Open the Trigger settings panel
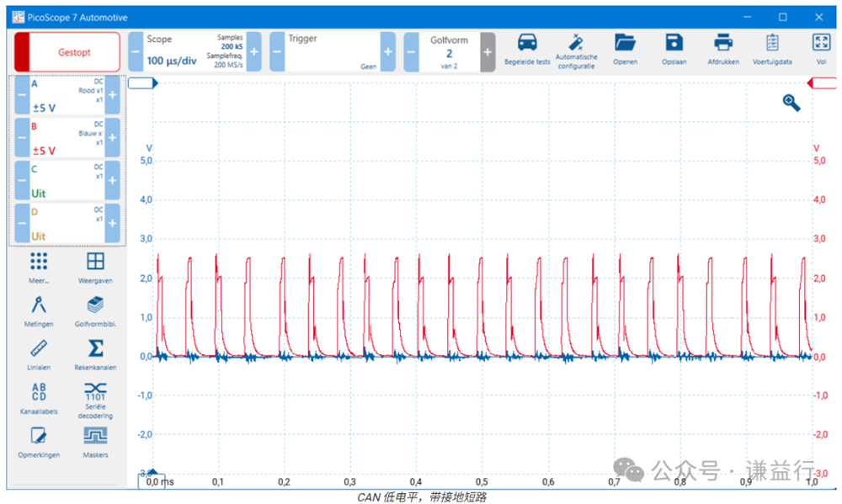Viewport: 842px width, 504px height. pyautogui.click(x=332, y=52)
